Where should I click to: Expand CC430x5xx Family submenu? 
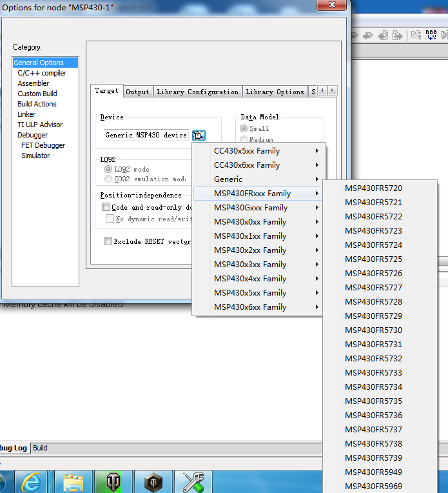click(x=258, y=151)
